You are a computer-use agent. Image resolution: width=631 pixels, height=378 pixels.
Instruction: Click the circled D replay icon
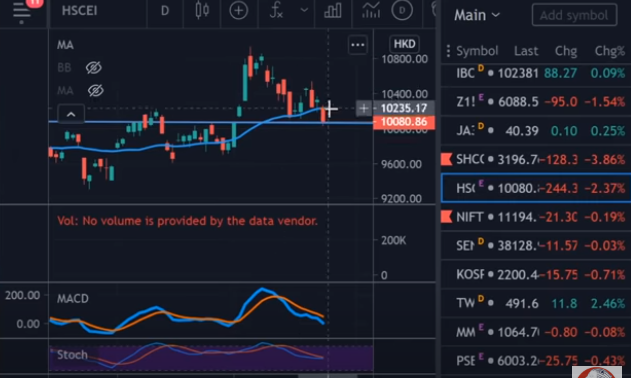(x=402, y=10)
